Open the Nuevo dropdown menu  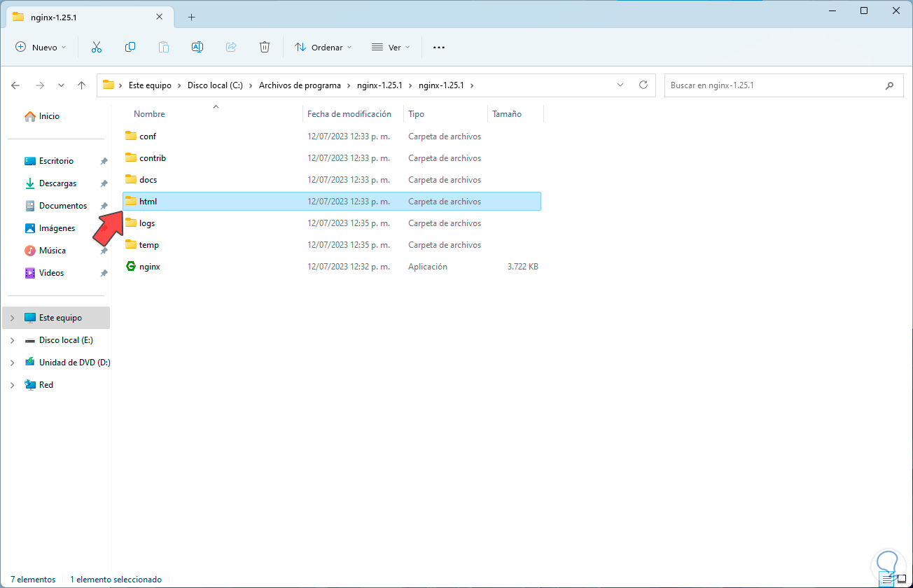tap(41, 47)
